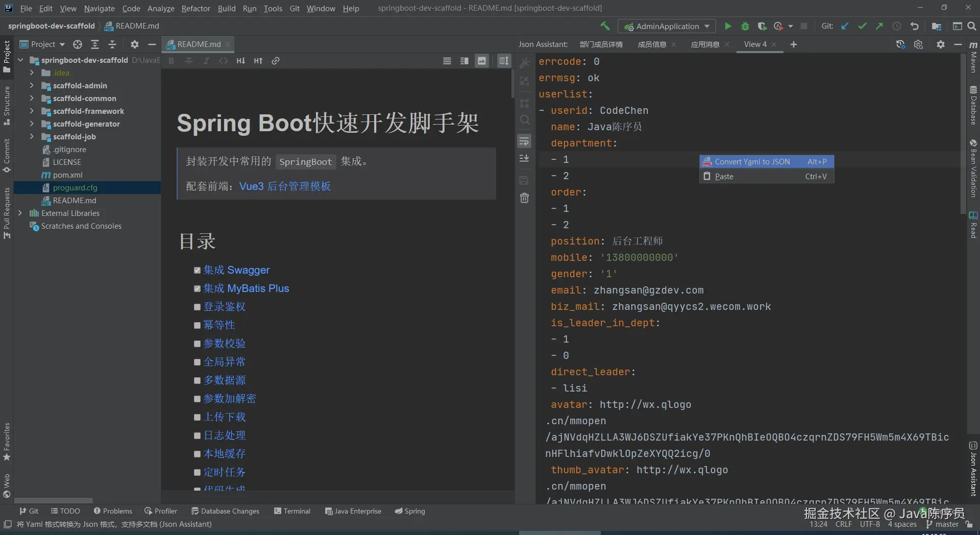Open the Vue3 后台管理模板 link
Image resolution: width=980 pixels, height=535 pixels.
[285, 186]
